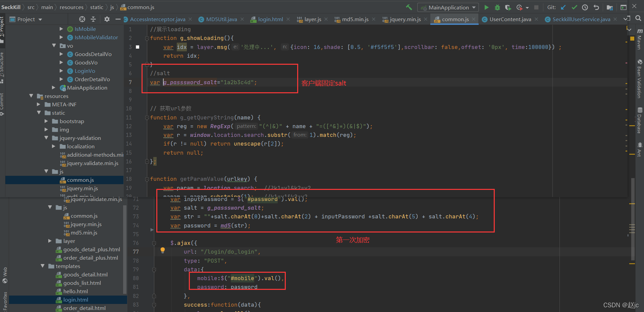The height and width of the screenshot is (312, 644).
Task: Expand the layer folder
Action: (50, 241)
